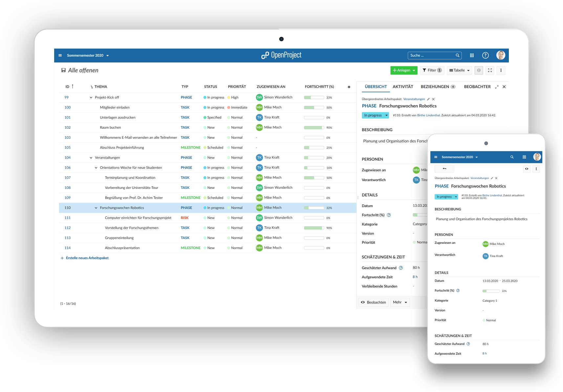Open the In progress status dropdown in details pane
Viewport: 563px width, 392px height.
375,115
